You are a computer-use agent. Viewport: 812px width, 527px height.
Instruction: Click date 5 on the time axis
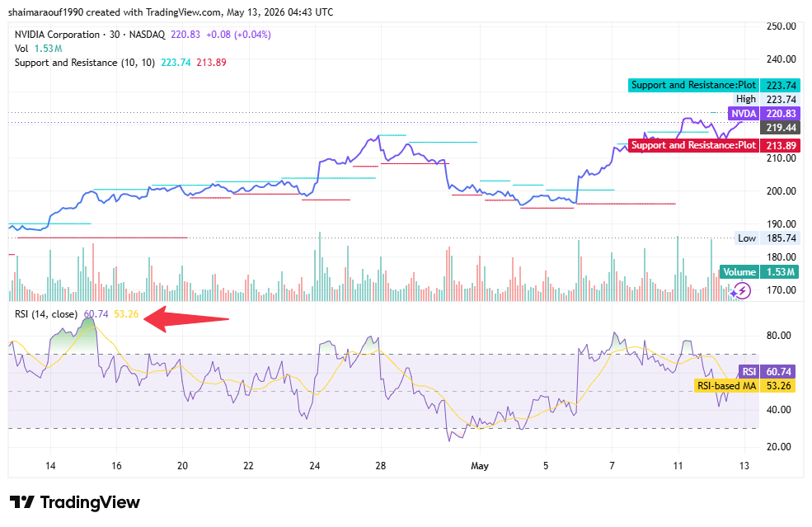point(546,466)
